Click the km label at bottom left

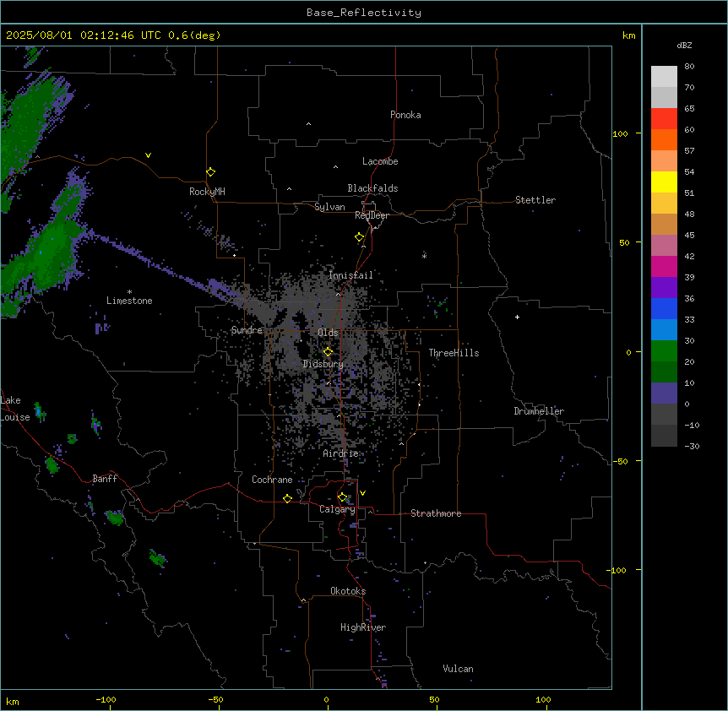13,702
